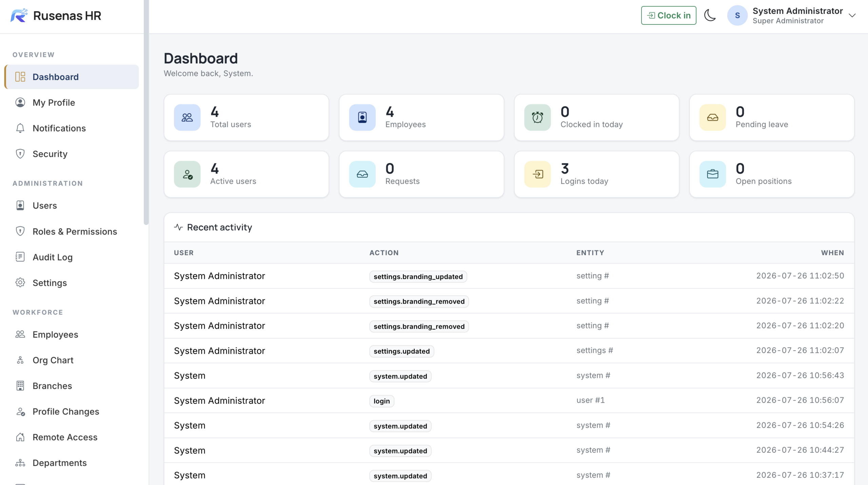Open the Active users card icon
Screen dimensions: 868x485
pos(187,174)
